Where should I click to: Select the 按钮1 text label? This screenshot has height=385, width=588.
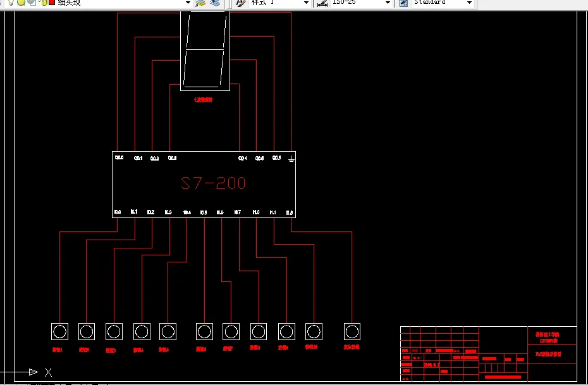pos(58,350)
